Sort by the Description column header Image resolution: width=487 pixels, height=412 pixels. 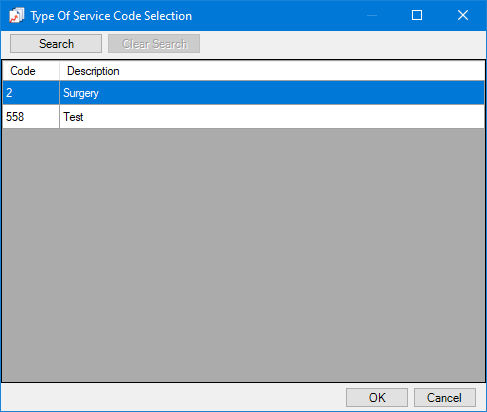(272, 71)
